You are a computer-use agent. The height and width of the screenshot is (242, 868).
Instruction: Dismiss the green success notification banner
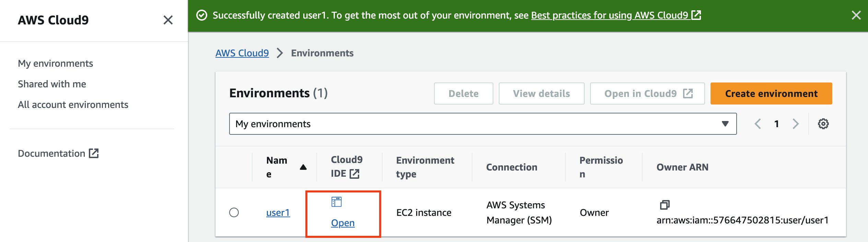pyautogui.click(x=856, y=15)
